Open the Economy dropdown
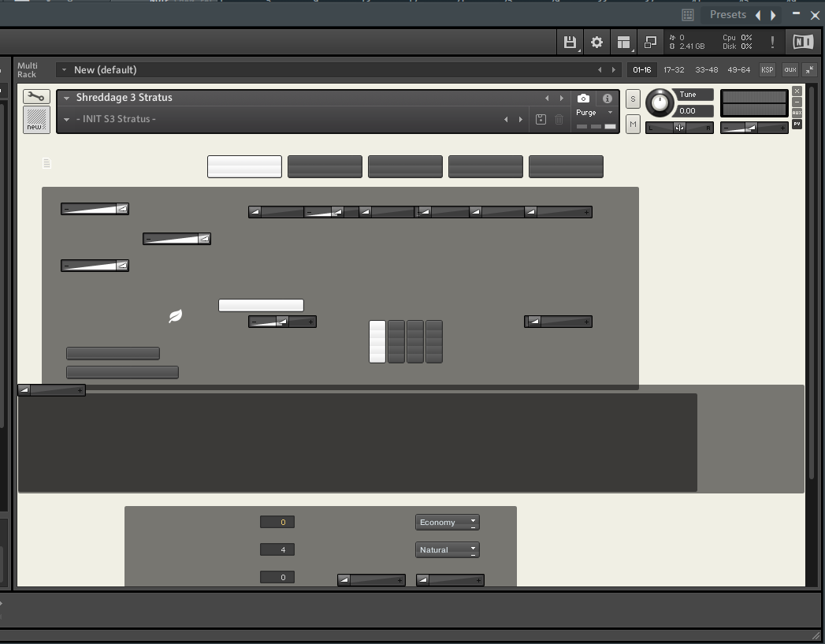 [448, 522]
